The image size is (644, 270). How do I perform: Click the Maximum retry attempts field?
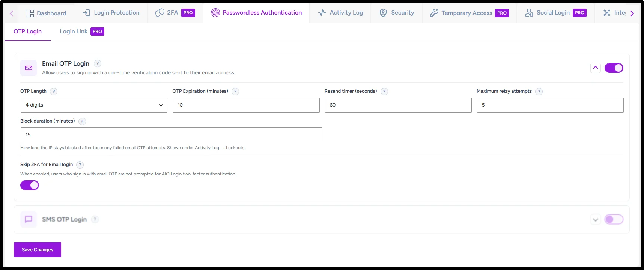point(550,105)
